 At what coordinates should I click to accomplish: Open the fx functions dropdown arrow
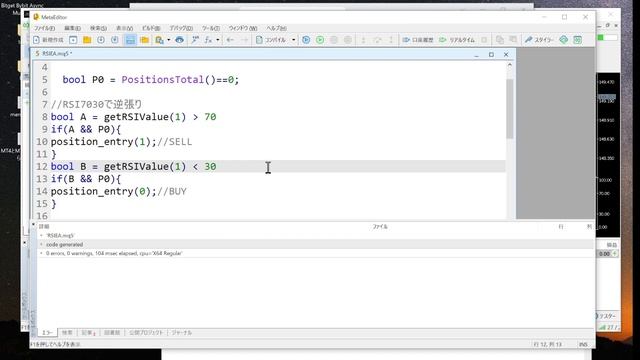coord(218,40)
